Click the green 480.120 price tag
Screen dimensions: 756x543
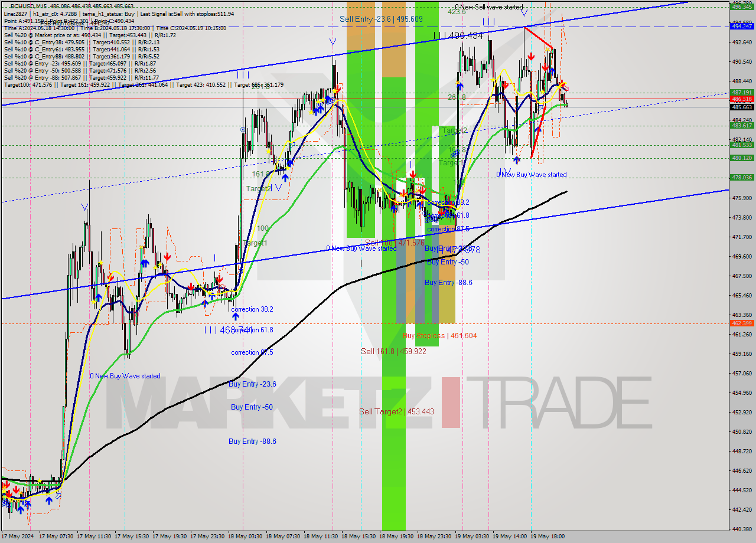[741, 158]
